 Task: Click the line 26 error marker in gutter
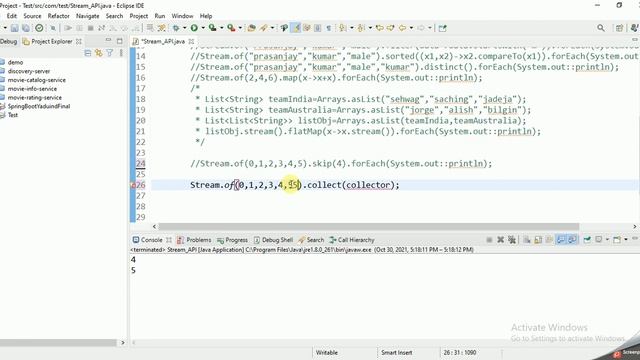[x=133, y=185]
